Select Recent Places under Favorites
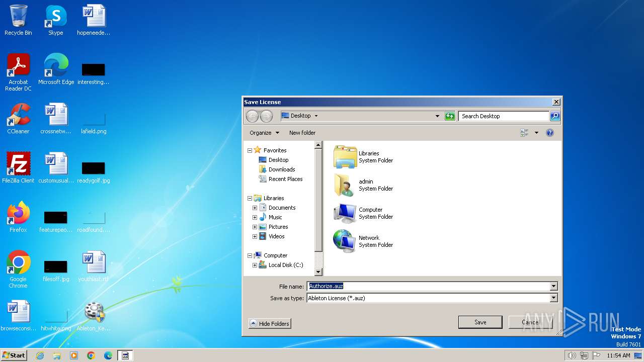 (x=281, y=179)
